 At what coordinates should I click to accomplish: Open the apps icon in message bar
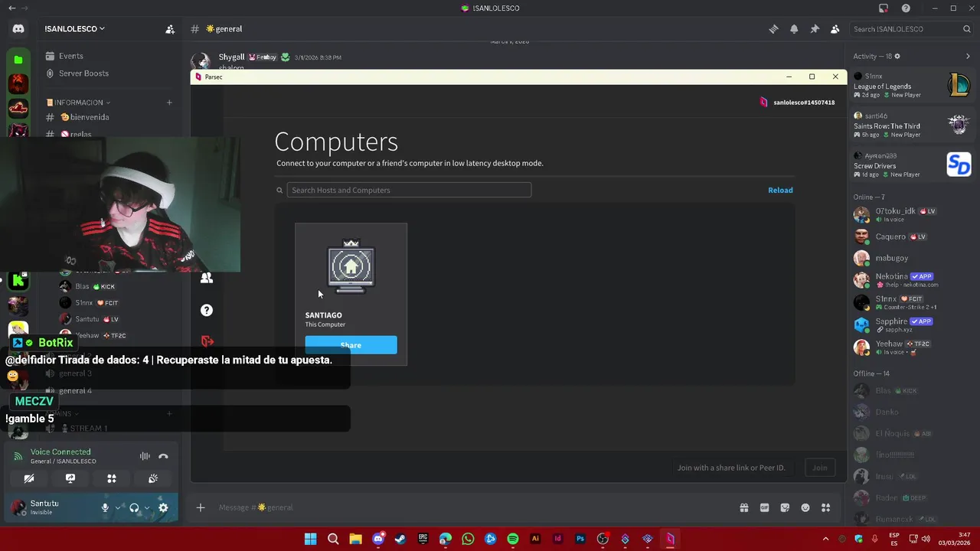pyautogui.click(x=826, y=507)
